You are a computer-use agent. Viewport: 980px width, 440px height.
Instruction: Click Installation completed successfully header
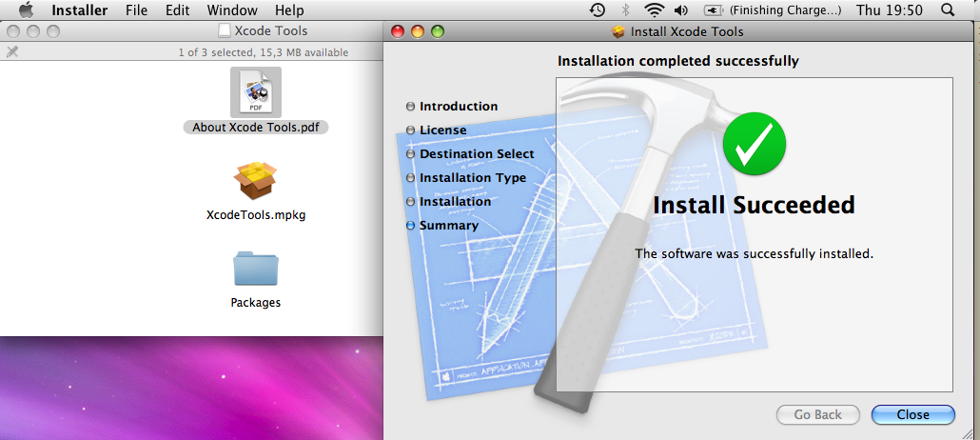click(677, 61)
